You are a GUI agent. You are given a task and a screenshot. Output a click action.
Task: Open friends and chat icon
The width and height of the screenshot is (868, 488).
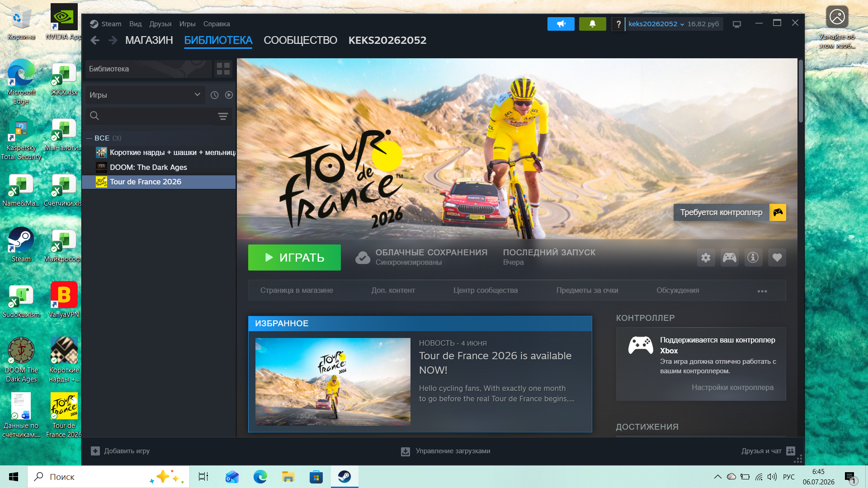pyautogui.click(x=791, y=451)
